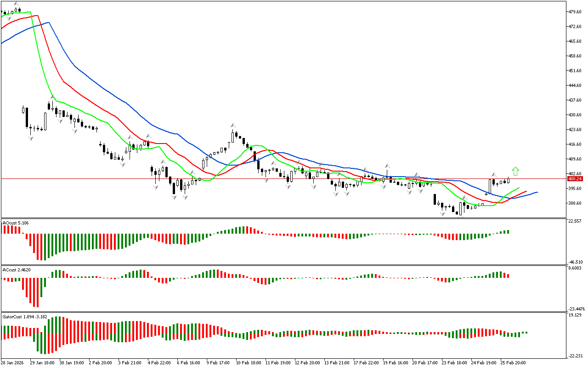The width and height of the screenshot is (588, 368).
Task: Click the AOcust 5.106 indicator label
Action: coord(17,223)
